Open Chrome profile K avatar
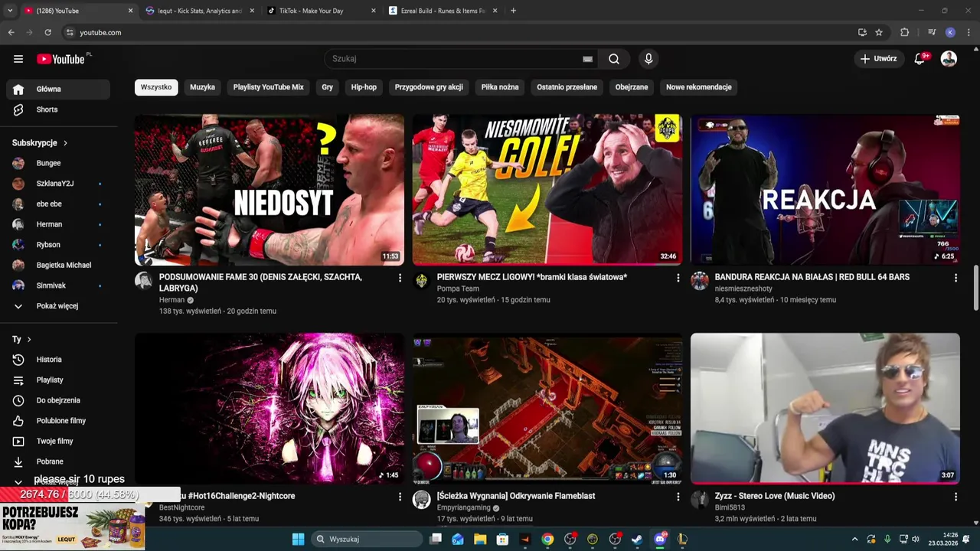The width and height of the screenshot is (980, 551). tap(950, 32)
